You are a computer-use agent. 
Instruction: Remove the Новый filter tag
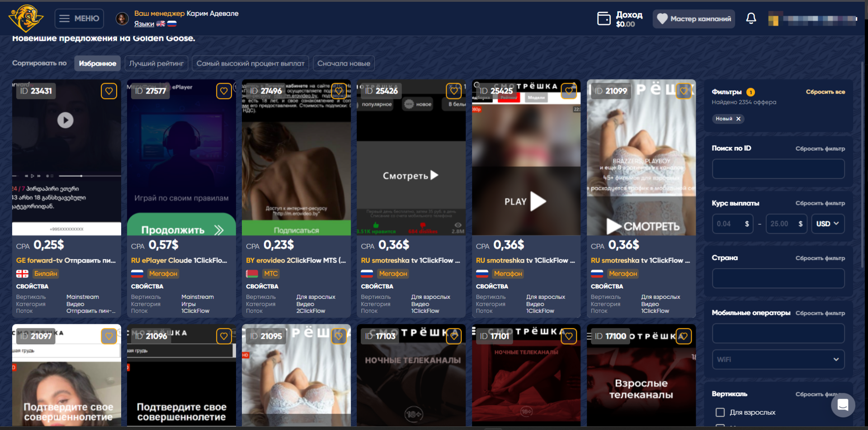coord(738,119)
